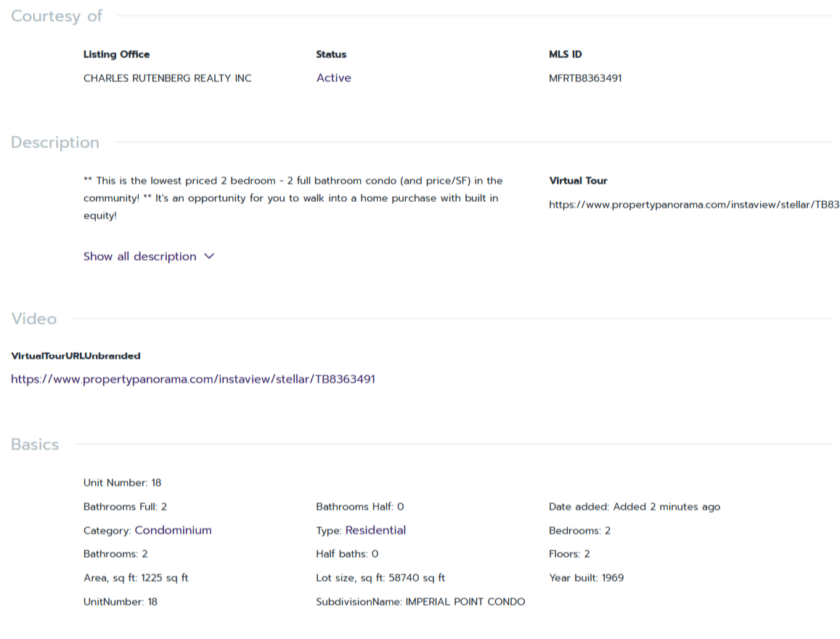Select the MLS ID value MFRTB8363491
The height and width of the screenshot is (639, 840).
pos(585,78)
